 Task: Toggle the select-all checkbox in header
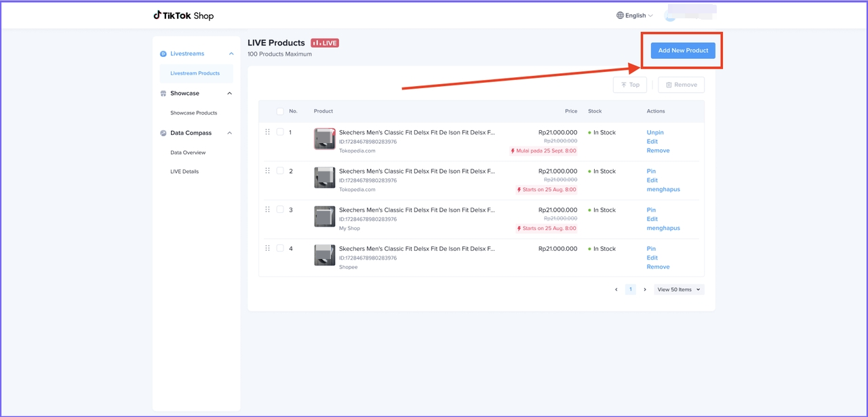point(280,111)
